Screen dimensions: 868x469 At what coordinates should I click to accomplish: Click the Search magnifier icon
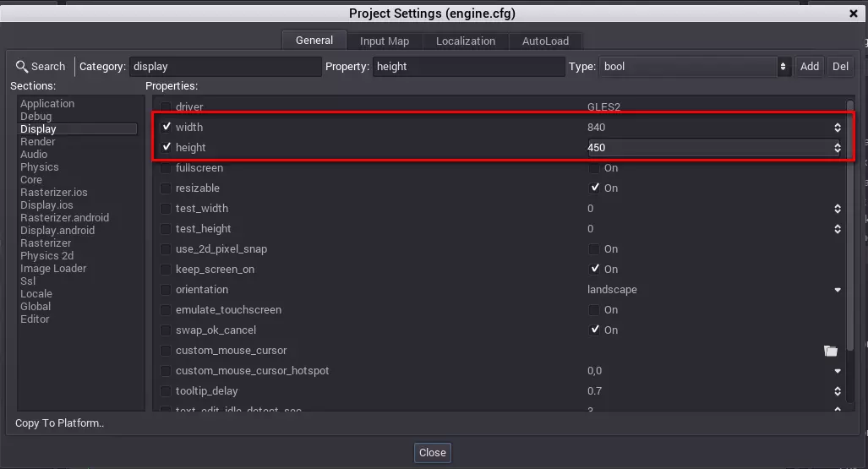click(22, 67)
